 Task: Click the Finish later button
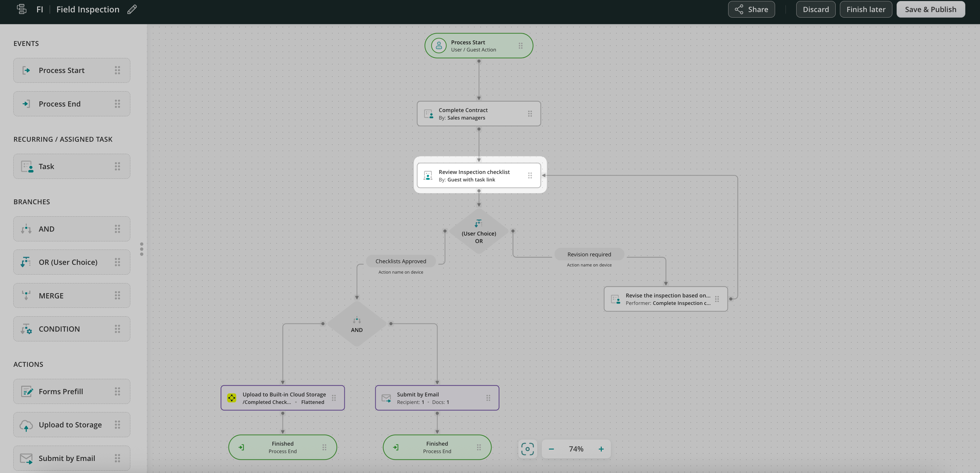tap(866, 9)
